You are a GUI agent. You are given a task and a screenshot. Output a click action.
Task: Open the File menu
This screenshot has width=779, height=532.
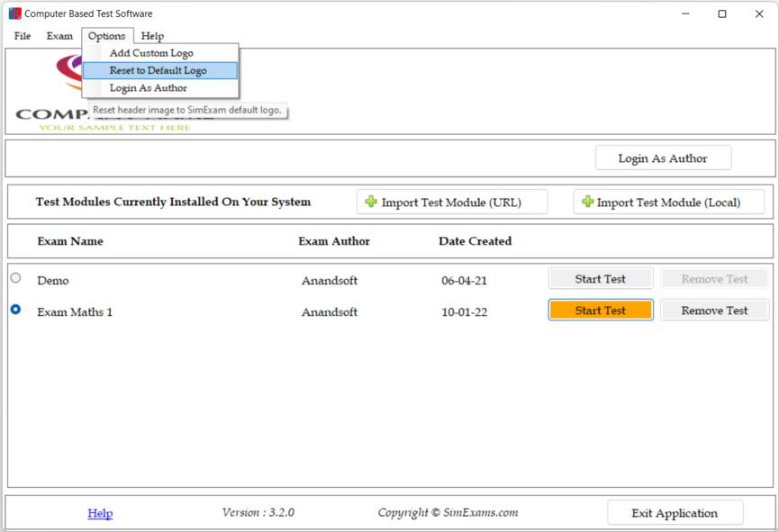pyautogui.click(x=23, y=36)
